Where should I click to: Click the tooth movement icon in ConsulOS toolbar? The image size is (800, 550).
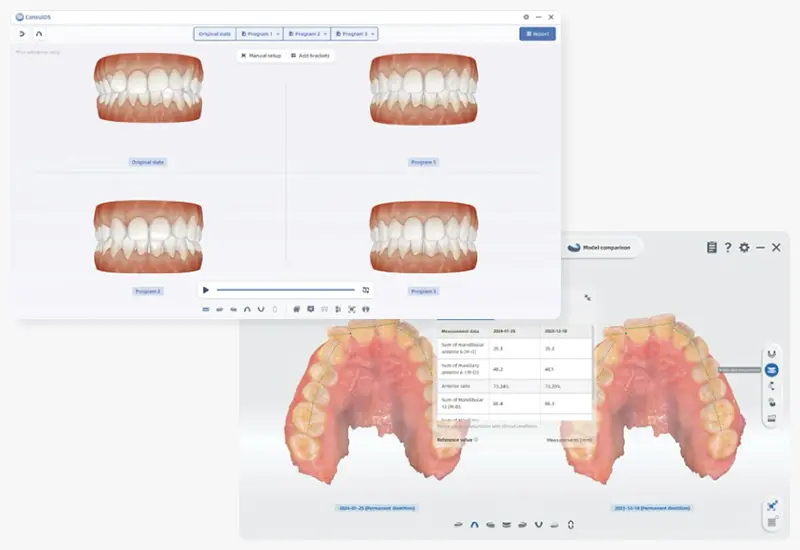click(x=338, y=309)
